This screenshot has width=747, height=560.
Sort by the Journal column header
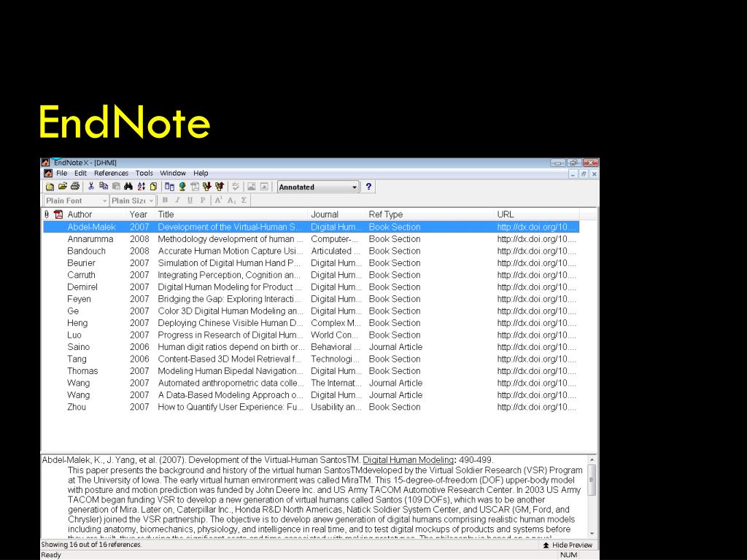(x=337, y=214)
